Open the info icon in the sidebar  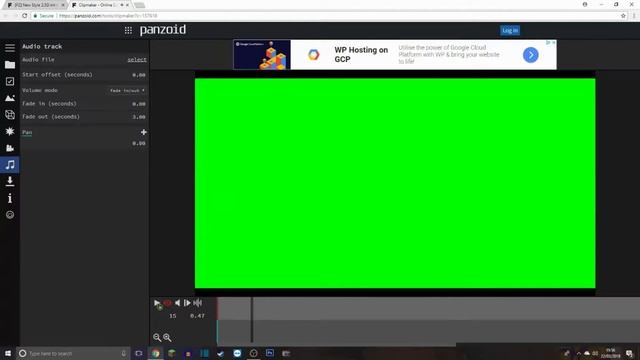point(10,198)
